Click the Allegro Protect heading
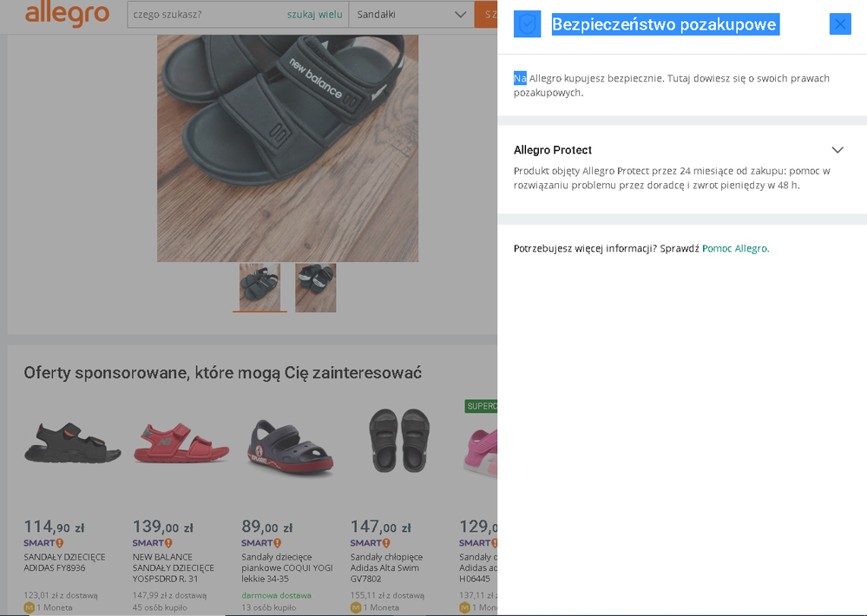The image size is (867, 616). point(552,150)
